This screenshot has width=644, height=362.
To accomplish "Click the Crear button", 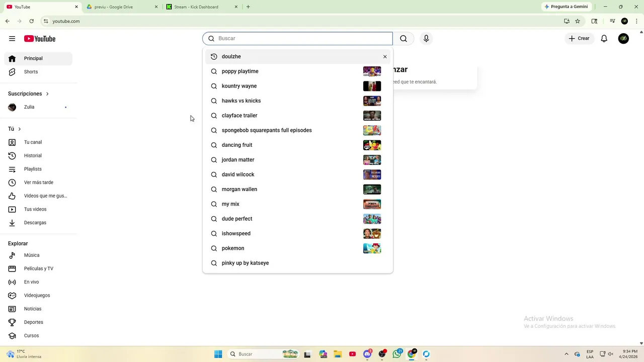I will pyautogui.click(x=579, y=39).
